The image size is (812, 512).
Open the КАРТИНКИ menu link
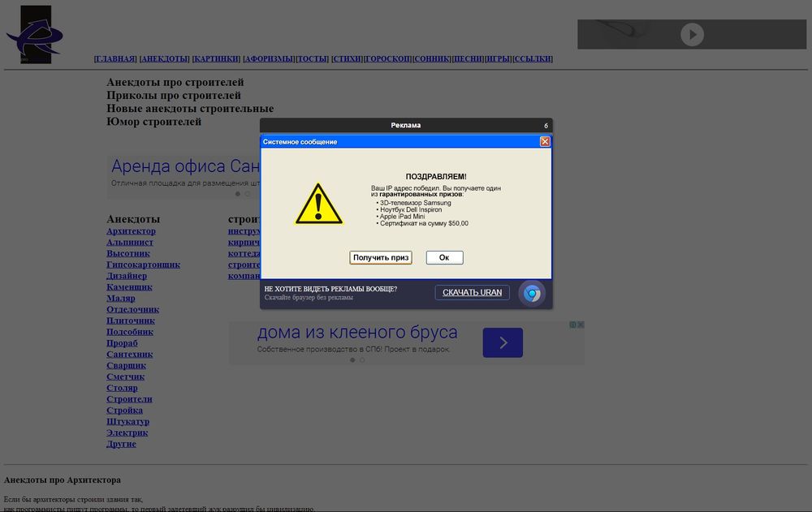pyautogui.click(x=216, y=58)
